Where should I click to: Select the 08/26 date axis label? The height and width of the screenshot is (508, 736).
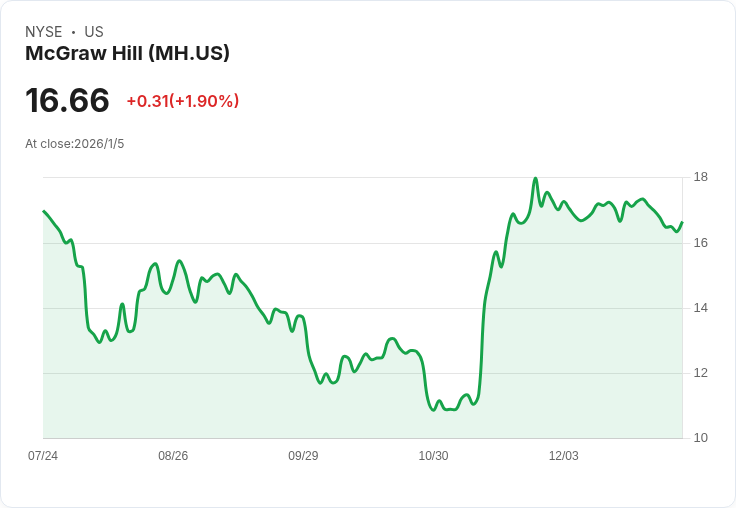(173, 455)
